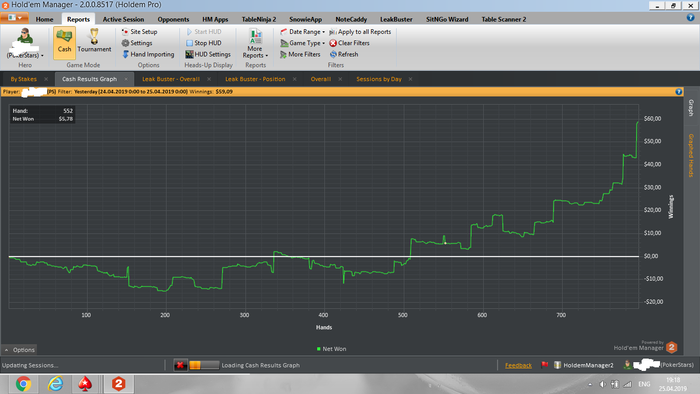Click Refresh in Filters group
700x394 pixels.
click(x=344, y=54)
